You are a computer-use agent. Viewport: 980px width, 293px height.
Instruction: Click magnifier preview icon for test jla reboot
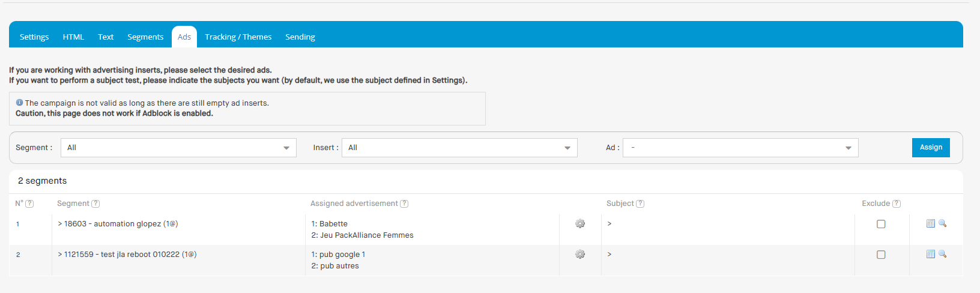[x=943, y=254]
